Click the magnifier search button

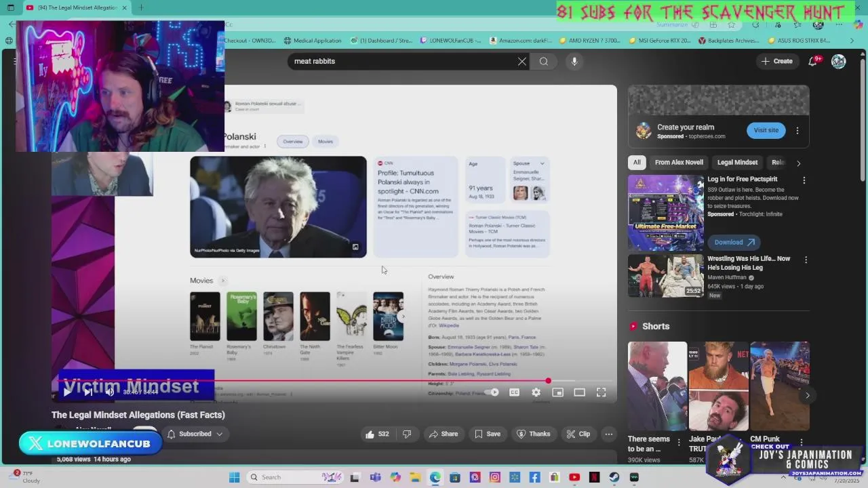[x=544, y=61]
